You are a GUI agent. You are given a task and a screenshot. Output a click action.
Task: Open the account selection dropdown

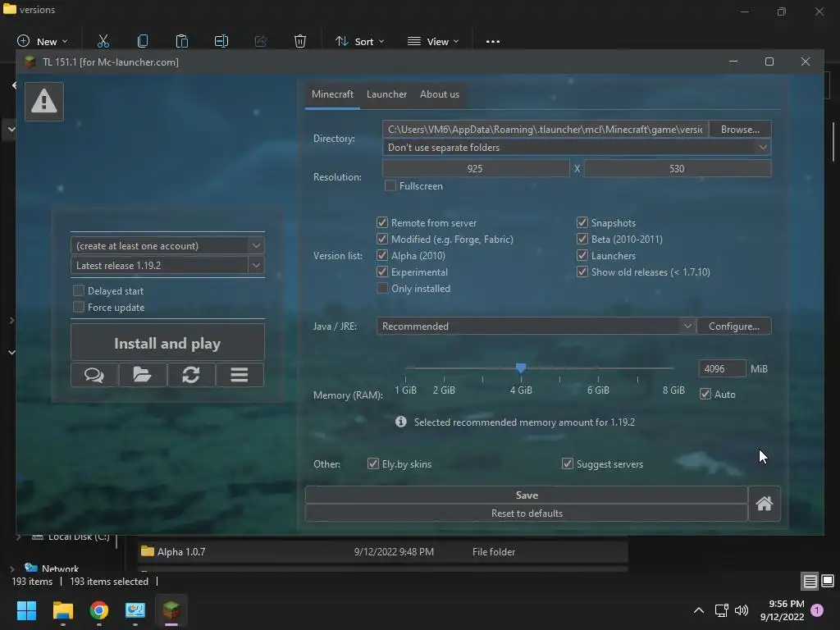point(167,246)
